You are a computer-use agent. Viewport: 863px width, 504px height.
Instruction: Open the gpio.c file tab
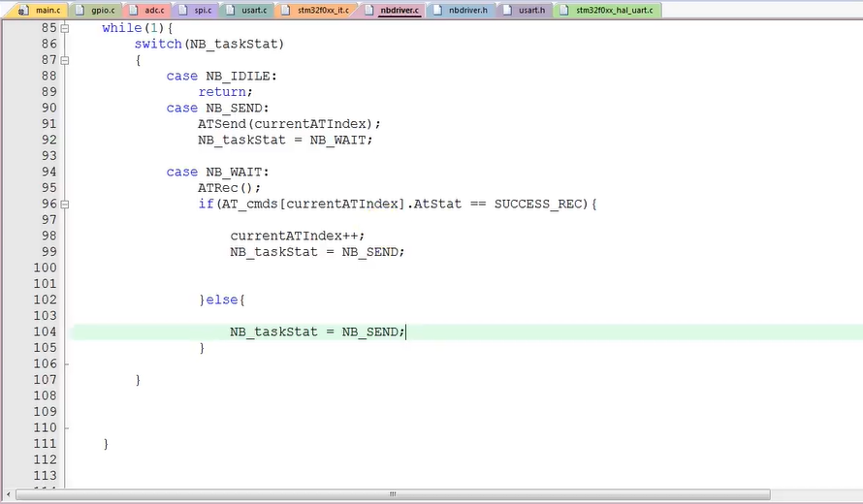point(97,10)
